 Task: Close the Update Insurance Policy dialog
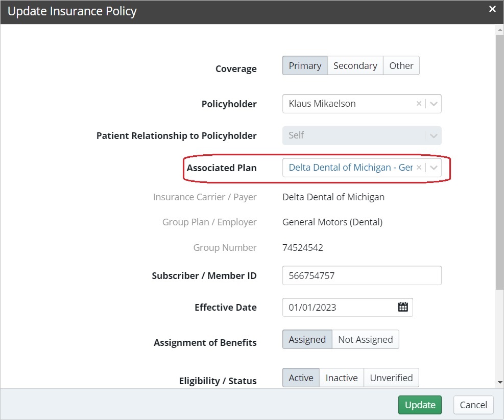[492, 9]
